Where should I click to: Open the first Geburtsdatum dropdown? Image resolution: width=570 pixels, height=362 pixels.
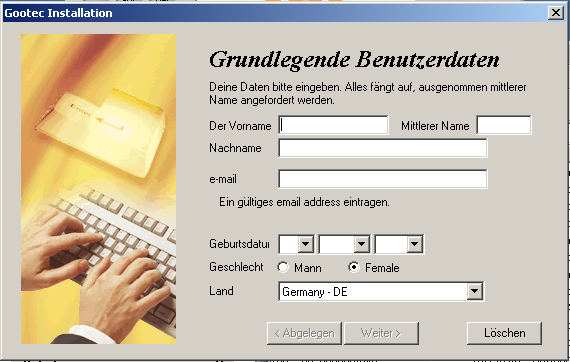tap(306, 244)
